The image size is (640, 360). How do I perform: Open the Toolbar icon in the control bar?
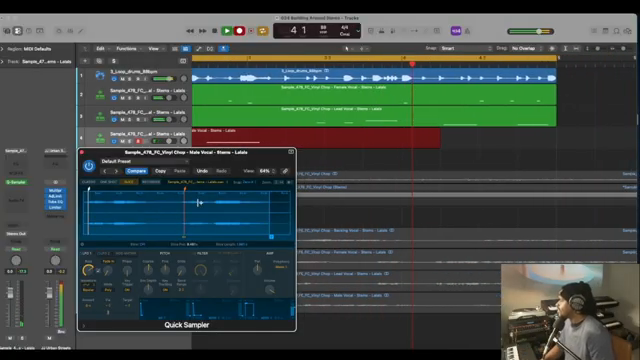click(40, 31)
